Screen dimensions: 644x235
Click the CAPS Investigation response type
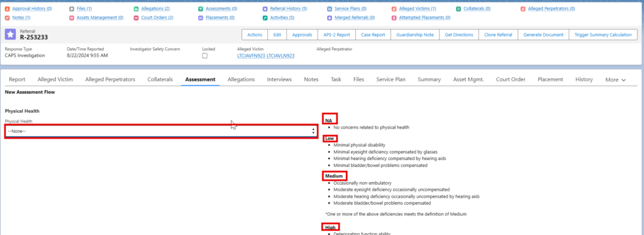coord(25,55)
